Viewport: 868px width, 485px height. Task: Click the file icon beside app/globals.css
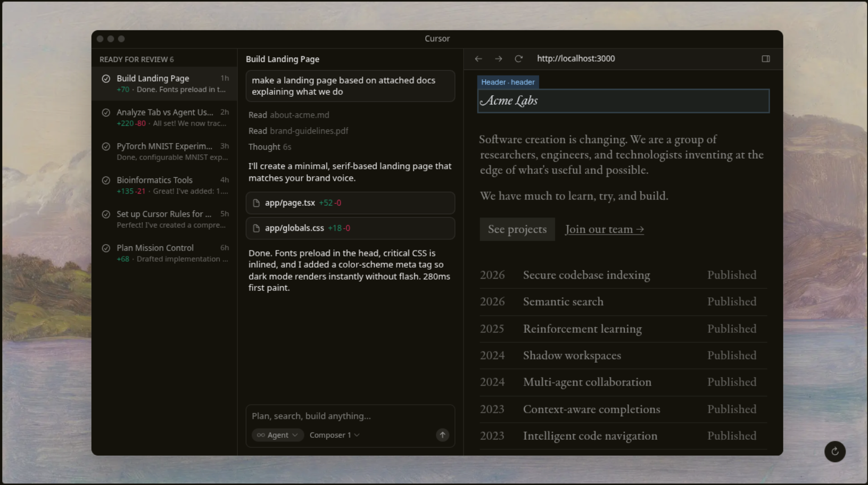pyautogui.click(x=257, y=228)
